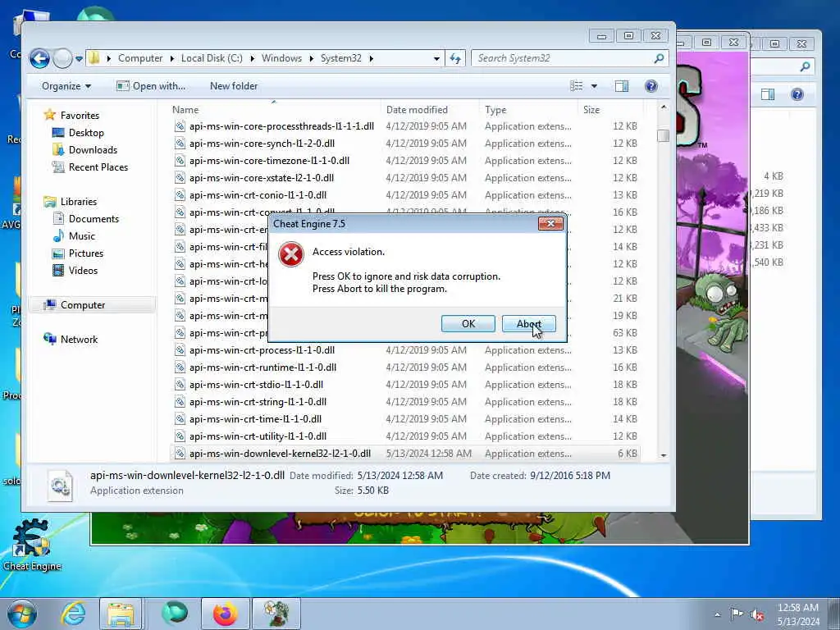Screen dimensions: 840x630
Task: Go back with the Explorer back arrow
Action: click(x=39, y=58)
